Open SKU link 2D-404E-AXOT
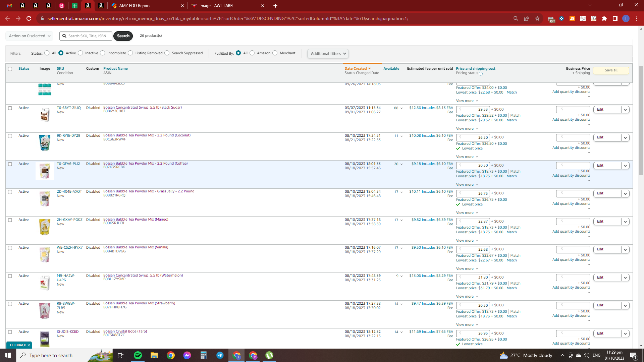This screenshot has width=644, height=362. pyautogui.click(x=69, y=191)
